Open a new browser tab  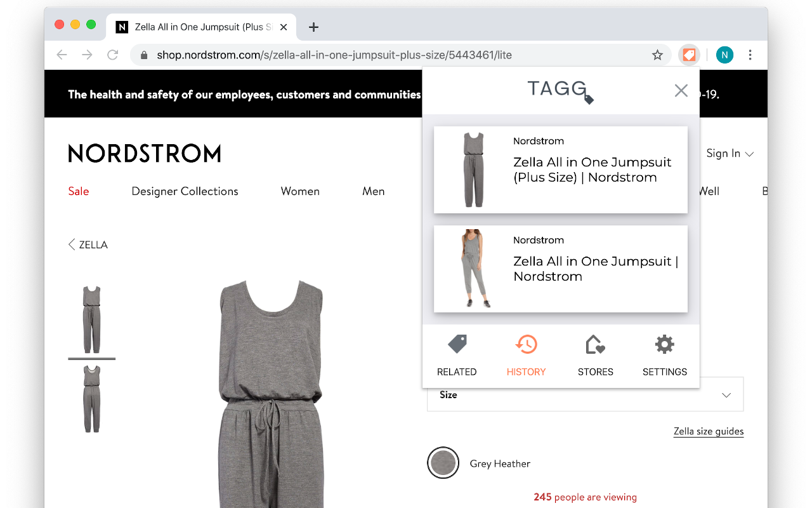313,27
